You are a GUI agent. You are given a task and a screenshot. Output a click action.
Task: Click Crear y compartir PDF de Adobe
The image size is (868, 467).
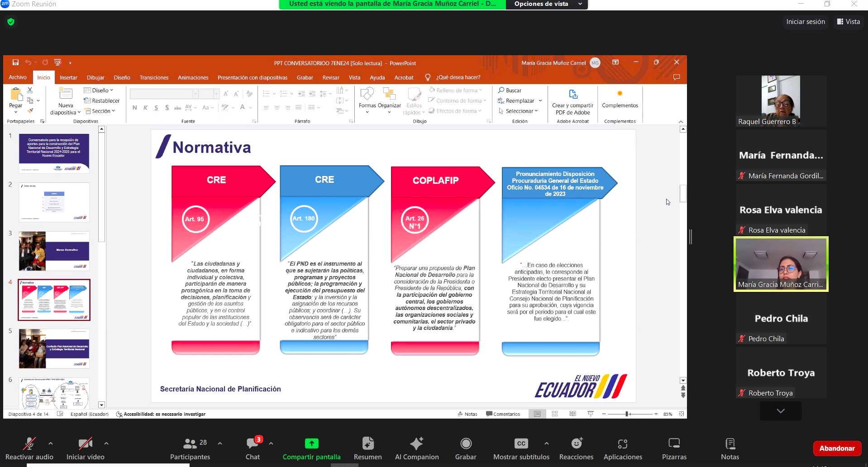pyautogui.click(x=572, y=101)
